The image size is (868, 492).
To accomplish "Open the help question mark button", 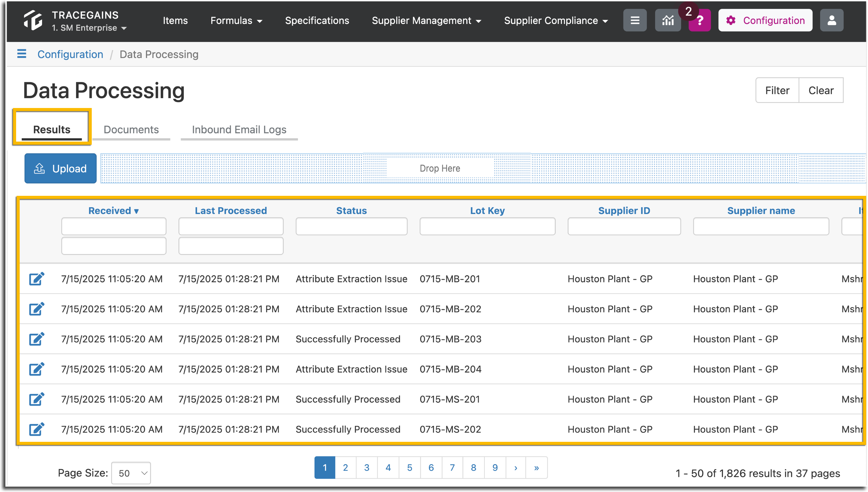I will click(700, 21).
